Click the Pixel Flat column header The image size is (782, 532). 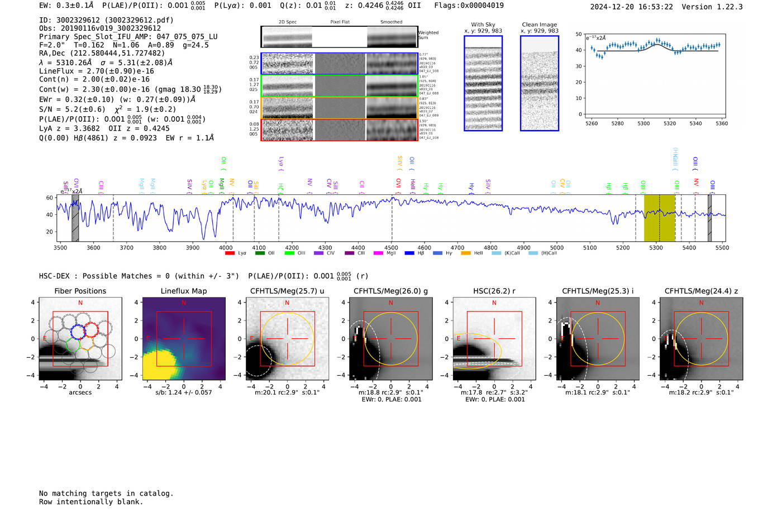tap(340, 22)
